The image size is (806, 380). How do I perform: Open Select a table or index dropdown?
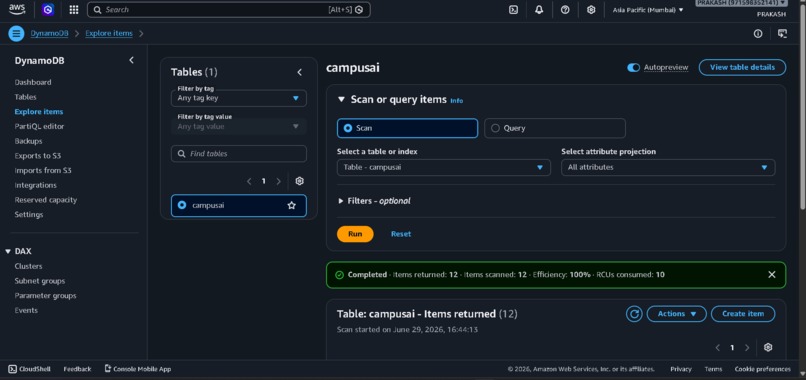tap(444, 167)
